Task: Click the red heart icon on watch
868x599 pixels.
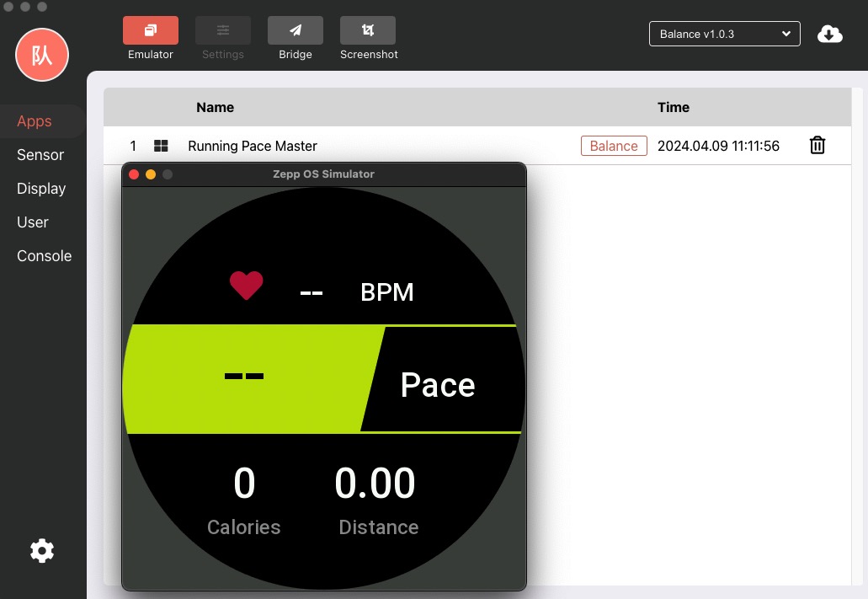Action: click(x=247, y=286)
